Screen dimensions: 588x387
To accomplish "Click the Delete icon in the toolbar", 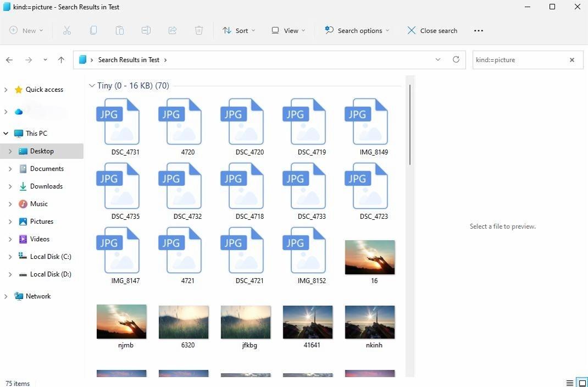I will [x=199, y=30].
